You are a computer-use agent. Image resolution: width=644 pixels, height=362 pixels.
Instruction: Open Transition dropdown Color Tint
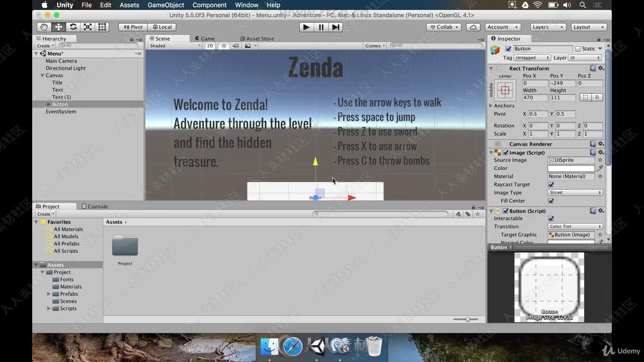(575, 226)
